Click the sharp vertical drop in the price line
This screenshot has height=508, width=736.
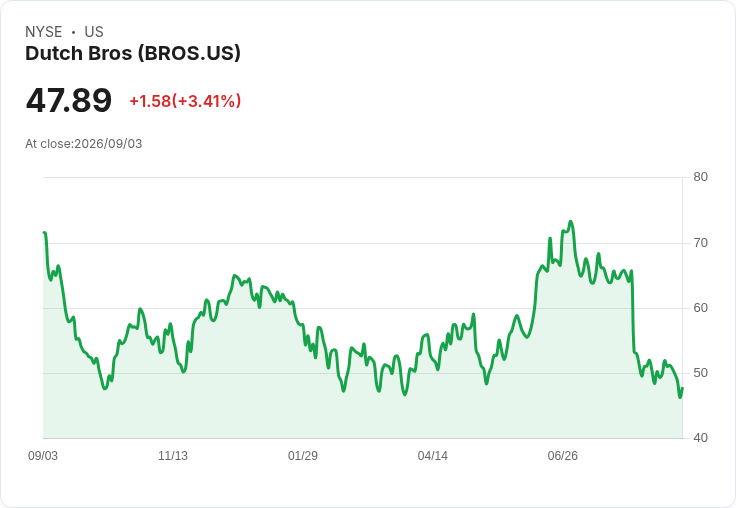coord(632,312)
